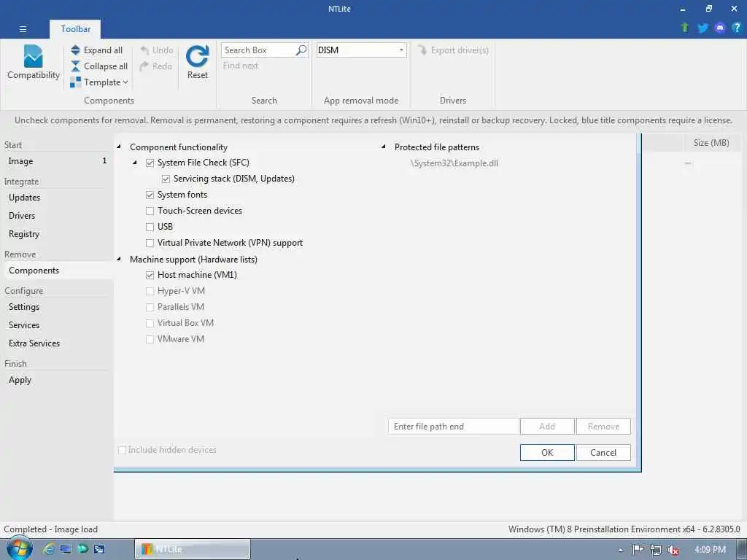Viewport: 747px width, 560px height.
Task: Check Touch-Screen devices
Action: tap(150, 211)
